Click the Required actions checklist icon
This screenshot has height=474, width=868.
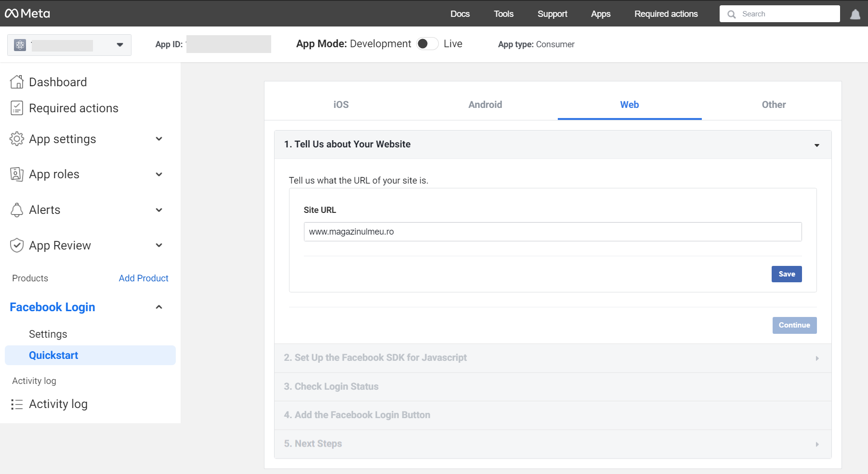coord(17,108)
